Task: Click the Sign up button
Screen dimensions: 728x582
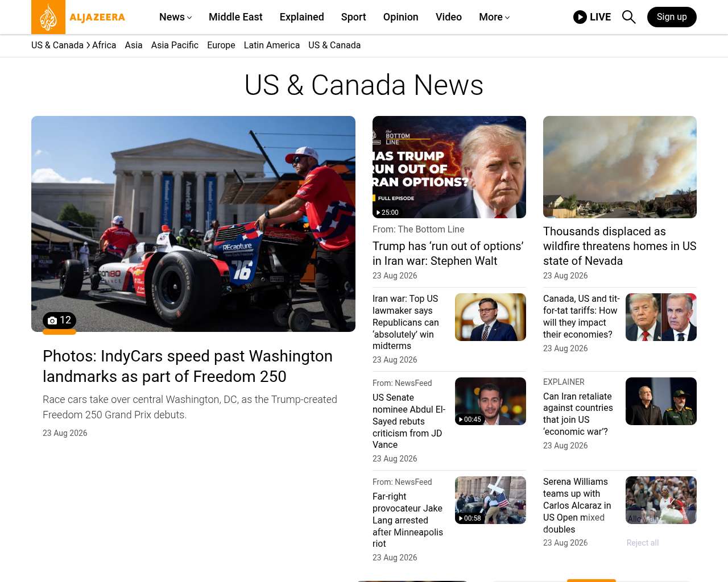Action: tap(672, 17)
